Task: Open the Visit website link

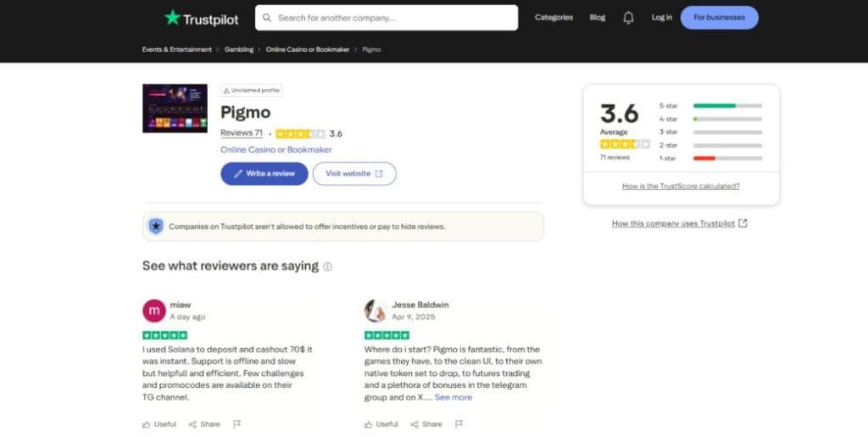Action: point(354,174)
